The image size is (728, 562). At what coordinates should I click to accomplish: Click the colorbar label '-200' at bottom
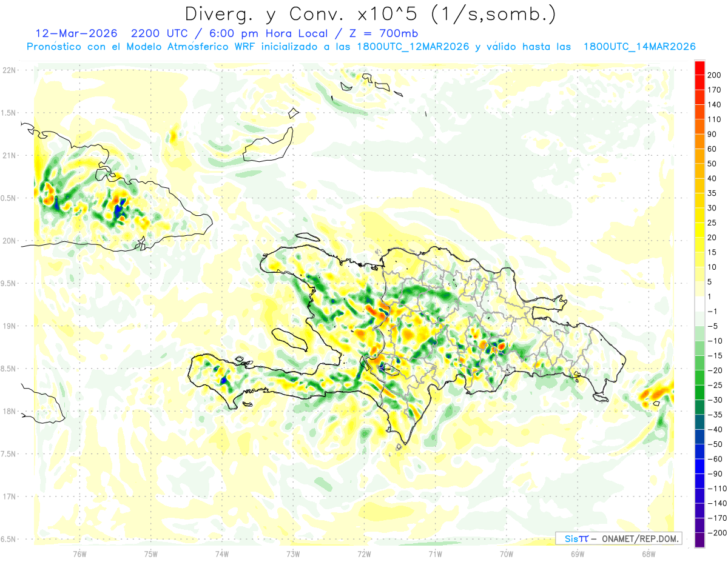[x=718, y=532]
